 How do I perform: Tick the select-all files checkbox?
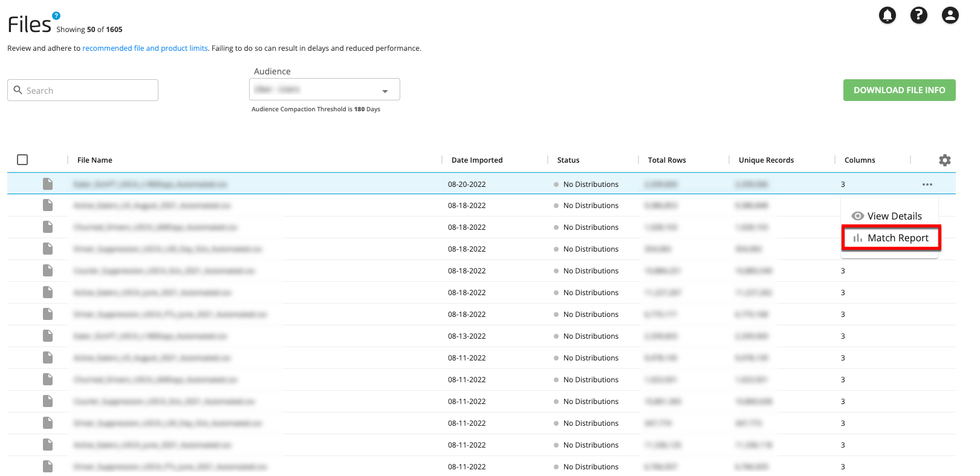coord(22,160)
